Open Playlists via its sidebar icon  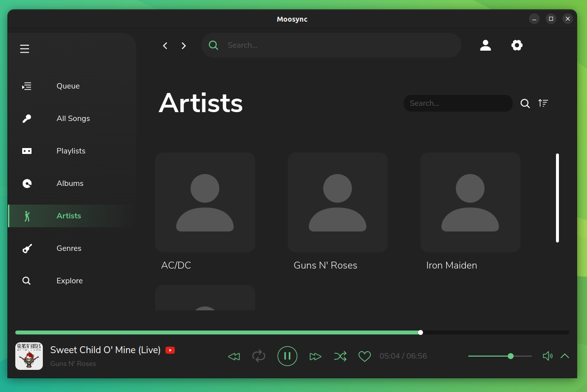(27, 151)
